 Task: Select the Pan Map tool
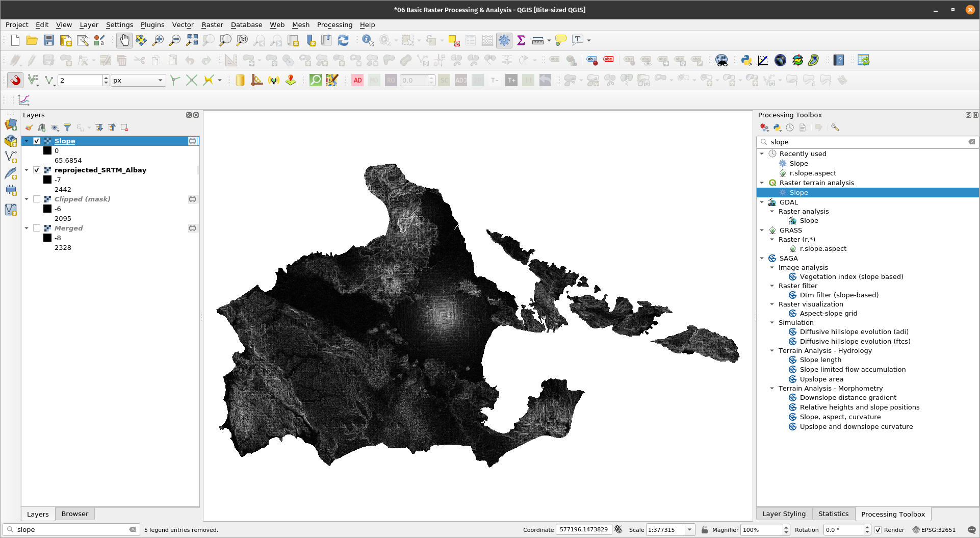[124, 40]
